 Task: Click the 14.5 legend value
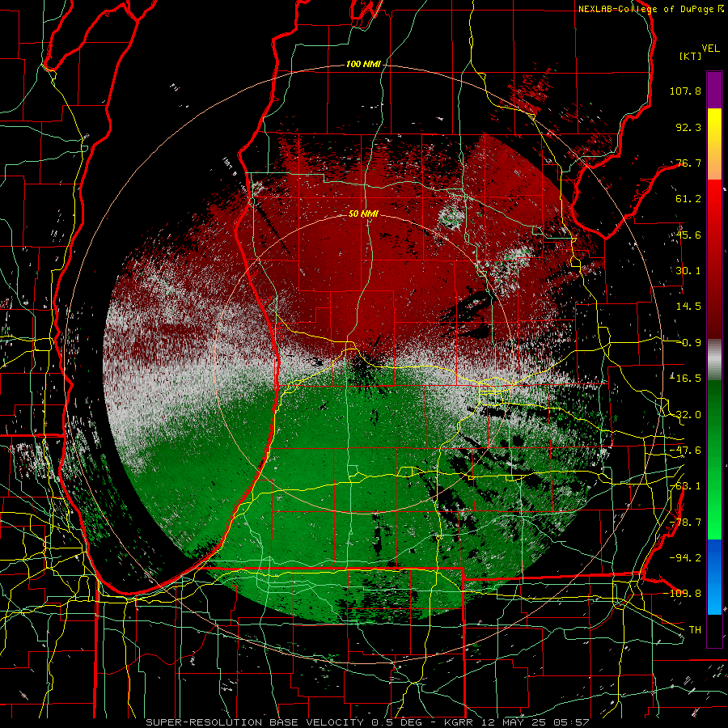(688, 307)
